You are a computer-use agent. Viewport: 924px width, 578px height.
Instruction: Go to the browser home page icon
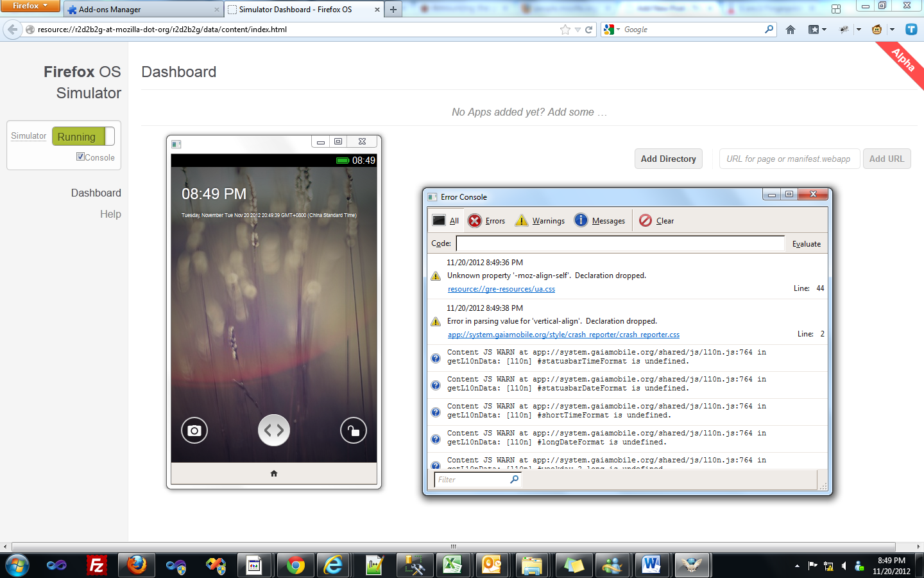pyautogui.click(x=791, y=30)
